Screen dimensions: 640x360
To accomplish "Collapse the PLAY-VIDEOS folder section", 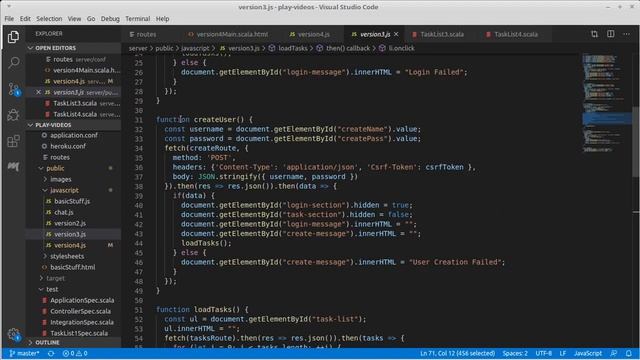I will (73, 125).
